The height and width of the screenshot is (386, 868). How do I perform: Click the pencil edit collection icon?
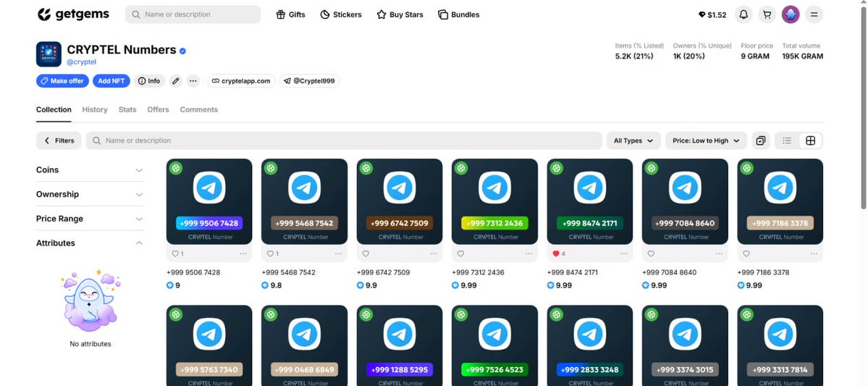coord(175,81)
